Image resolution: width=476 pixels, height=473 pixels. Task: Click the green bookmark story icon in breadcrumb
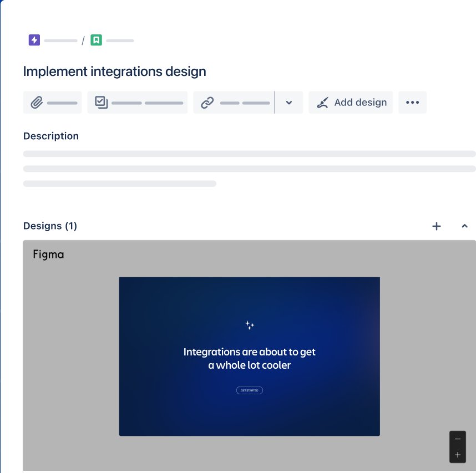click(x=96, y=40)
